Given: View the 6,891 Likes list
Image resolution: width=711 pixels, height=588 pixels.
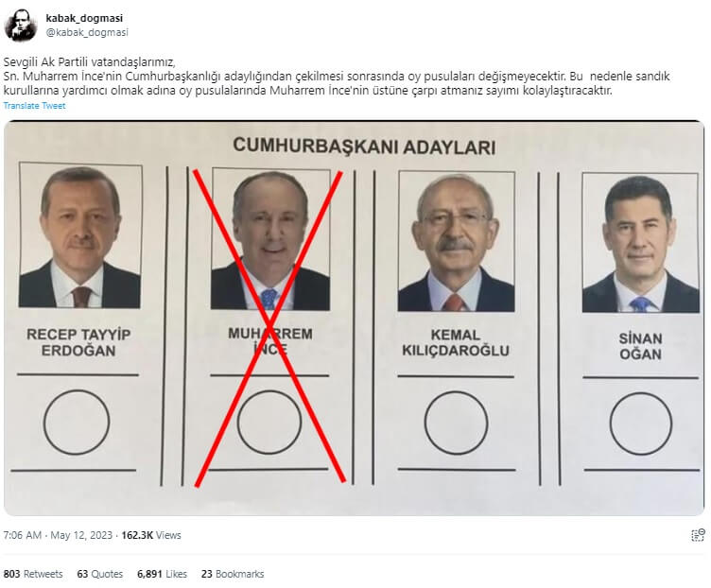Looking at the screenshot, I should (162, 574).
